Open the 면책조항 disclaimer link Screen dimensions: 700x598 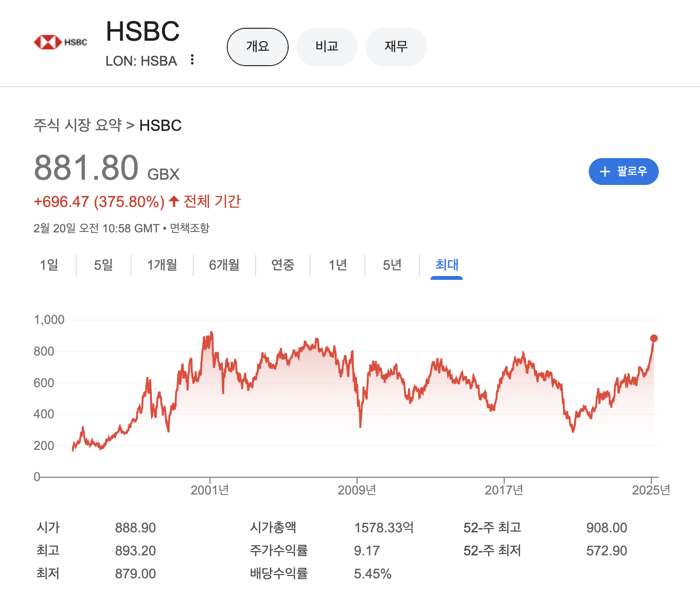190,228
